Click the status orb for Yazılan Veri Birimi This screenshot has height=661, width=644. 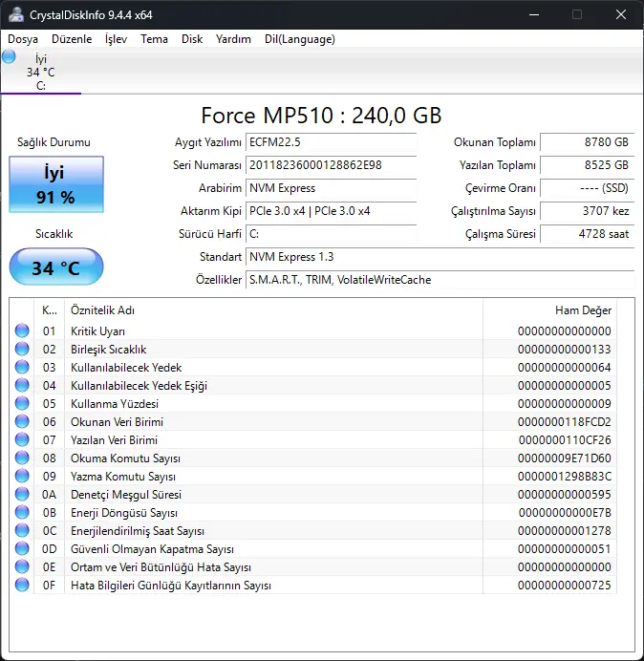[x=22, y=439]
